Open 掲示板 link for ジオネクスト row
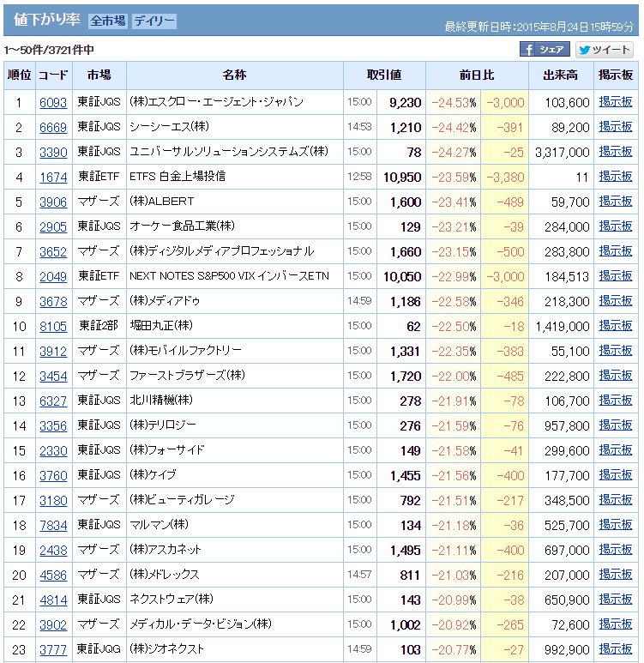The width and height of the screenshot is (644, 663). [615, 649]
